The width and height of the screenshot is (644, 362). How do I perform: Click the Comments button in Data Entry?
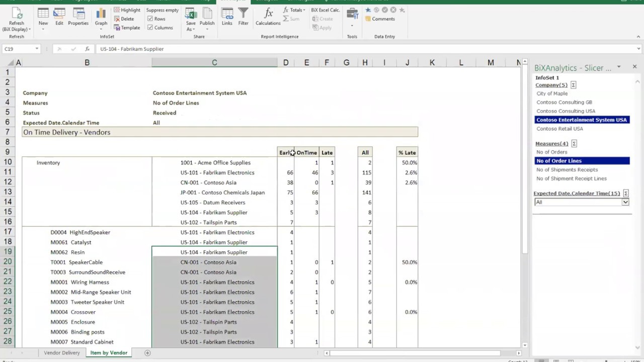point(380,19)
